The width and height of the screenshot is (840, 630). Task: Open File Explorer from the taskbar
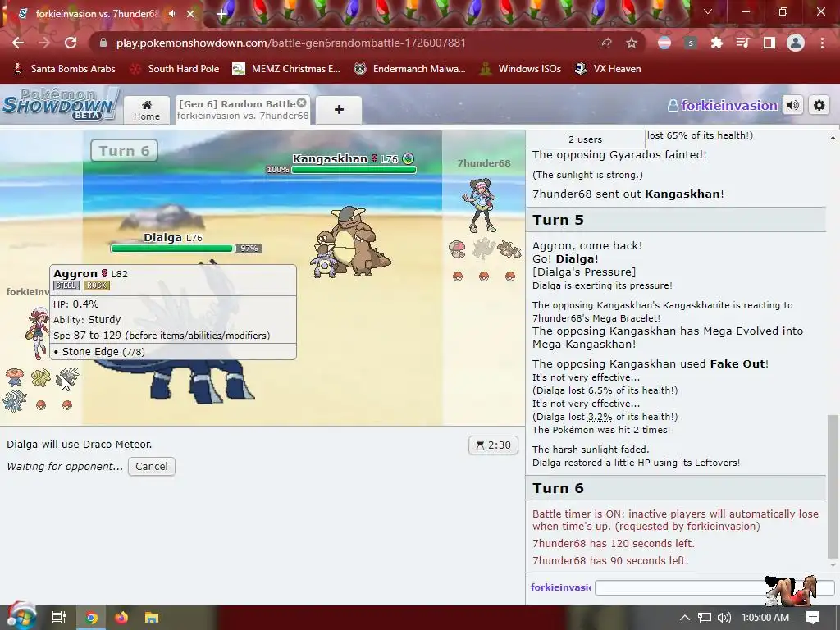(152, 618)
